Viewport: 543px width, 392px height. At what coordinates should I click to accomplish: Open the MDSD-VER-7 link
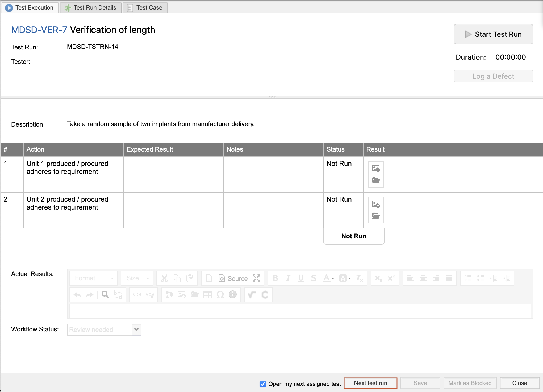click(x=39, y=30)
